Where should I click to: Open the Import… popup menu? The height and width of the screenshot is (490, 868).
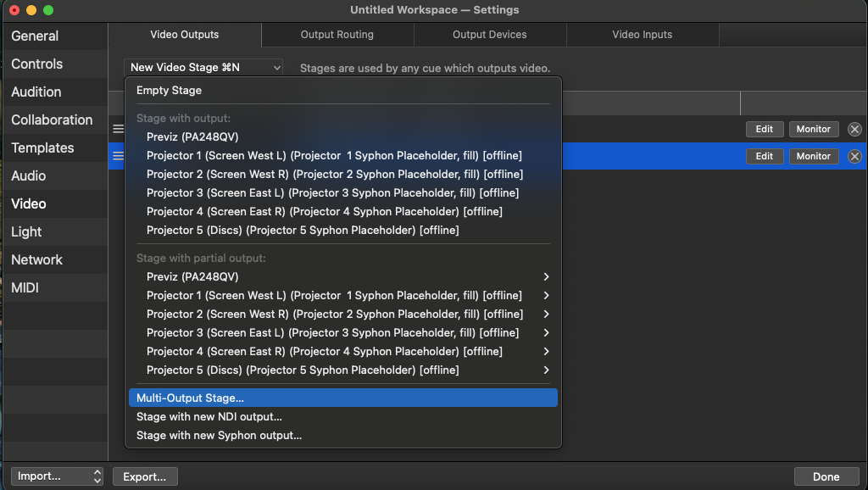57,476
